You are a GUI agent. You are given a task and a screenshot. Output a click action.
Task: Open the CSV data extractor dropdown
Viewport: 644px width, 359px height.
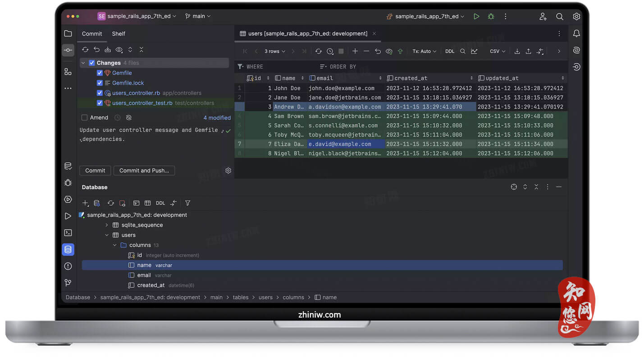498,51
